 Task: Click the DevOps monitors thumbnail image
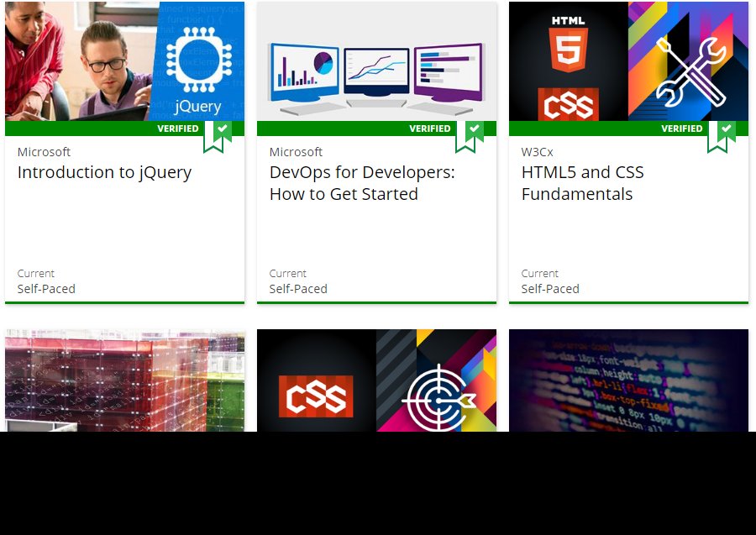coord(376,60)
